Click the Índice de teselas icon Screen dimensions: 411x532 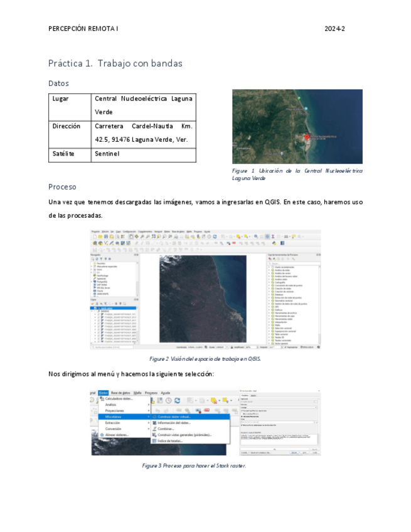pyautogui.click(x=154, y=441)
